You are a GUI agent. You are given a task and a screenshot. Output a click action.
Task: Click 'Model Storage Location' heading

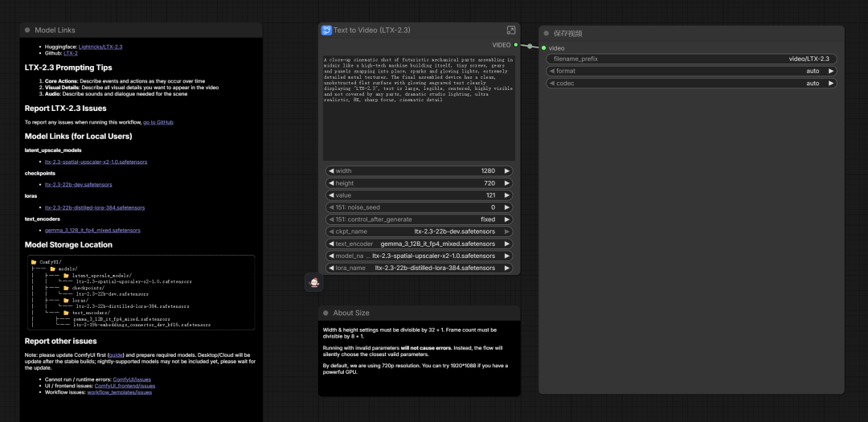click(x=68, y=245)
